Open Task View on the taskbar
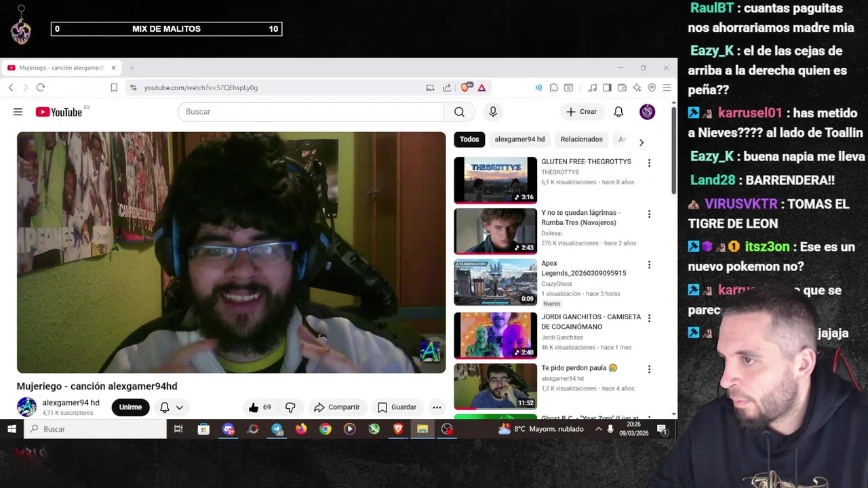This screenshot has height=488, width=868. 178,429
